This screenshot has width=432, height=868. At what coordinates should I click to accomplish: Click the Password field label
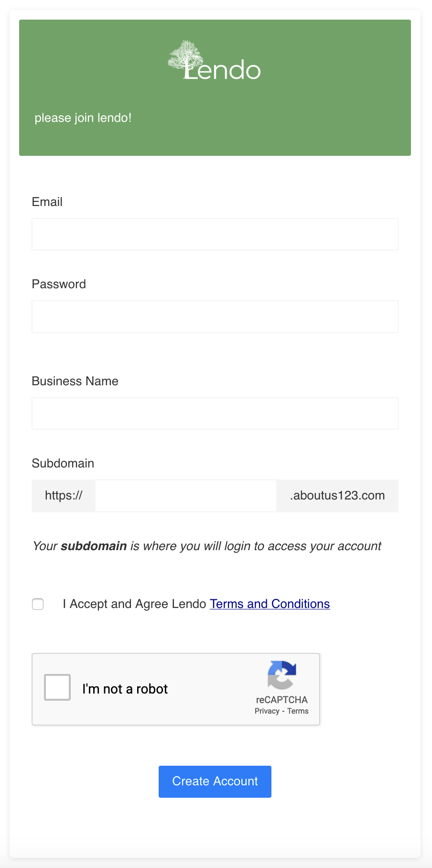pyautogui.click(x=59, y=284)
